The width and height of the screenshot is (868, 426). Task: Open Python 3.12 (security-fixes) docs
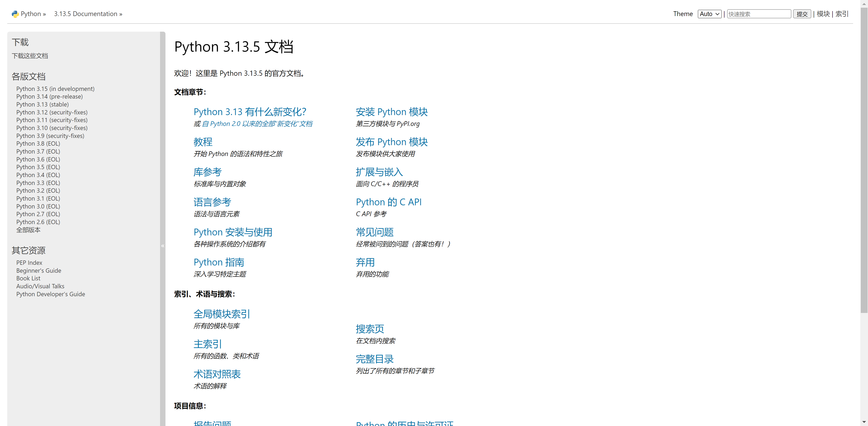coord(52,112)
